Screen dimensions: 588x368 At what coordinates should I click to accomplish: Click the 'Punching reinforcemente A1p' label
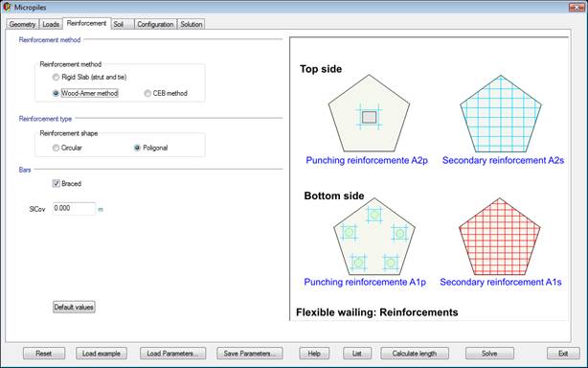click(365, 282)
